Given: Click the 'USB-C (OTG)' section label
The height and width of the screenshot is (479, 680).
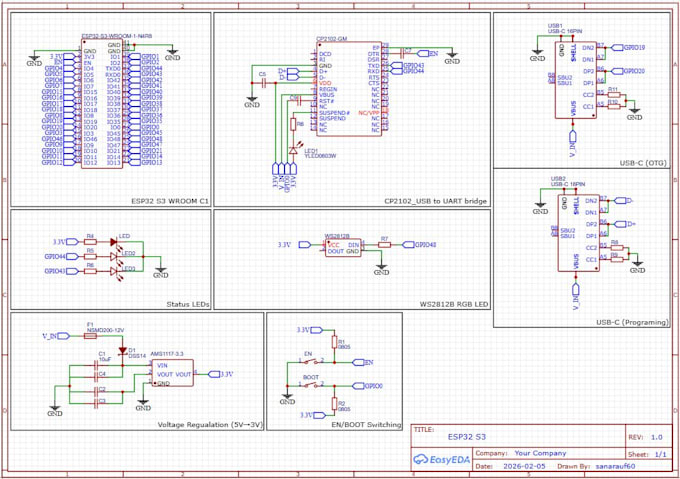Looking at the screenshot, I should pyautogui.click(x=643, y=163).
